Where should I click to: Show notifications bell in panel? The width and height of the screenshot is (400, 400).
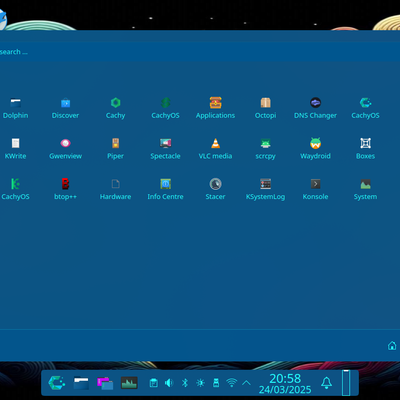(x=326, y=383)
